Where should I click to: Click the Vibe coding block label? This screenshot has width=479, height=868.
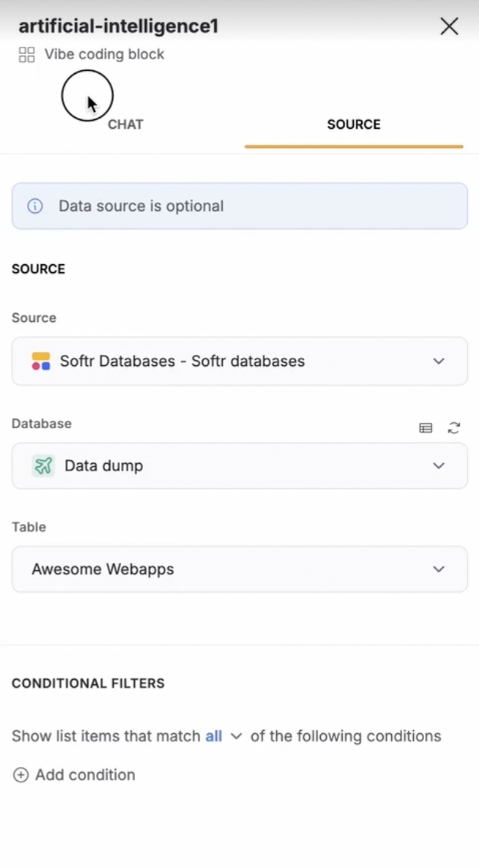coord(104,55)
